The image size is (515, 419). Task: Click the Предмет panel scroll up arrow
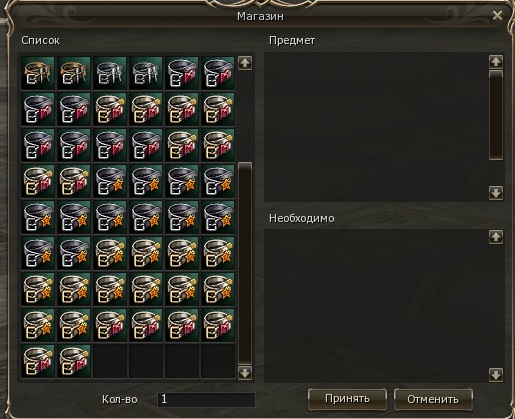(x=496, y=62)
